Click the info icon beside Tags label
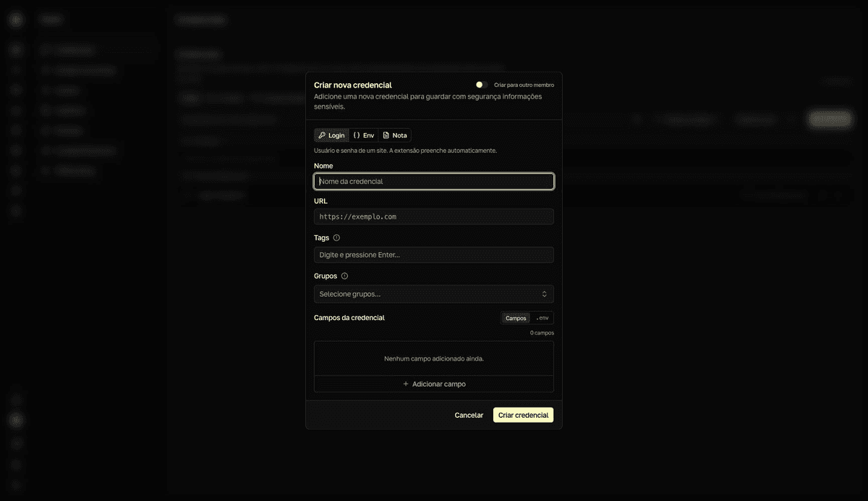The width and height of the screenshot is (868, 501). pos(336,237)
